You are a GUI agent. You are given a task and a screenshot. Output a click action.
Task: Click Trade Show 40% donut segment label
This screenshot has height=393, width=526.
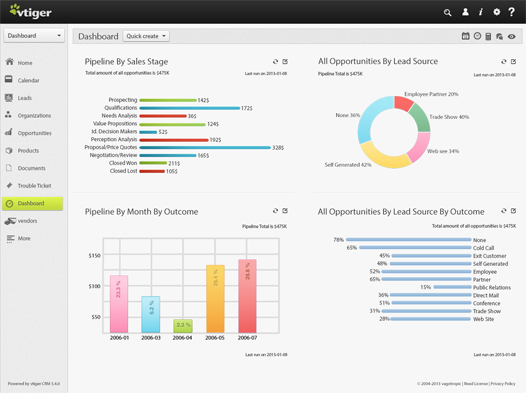(x=449, y=117)
